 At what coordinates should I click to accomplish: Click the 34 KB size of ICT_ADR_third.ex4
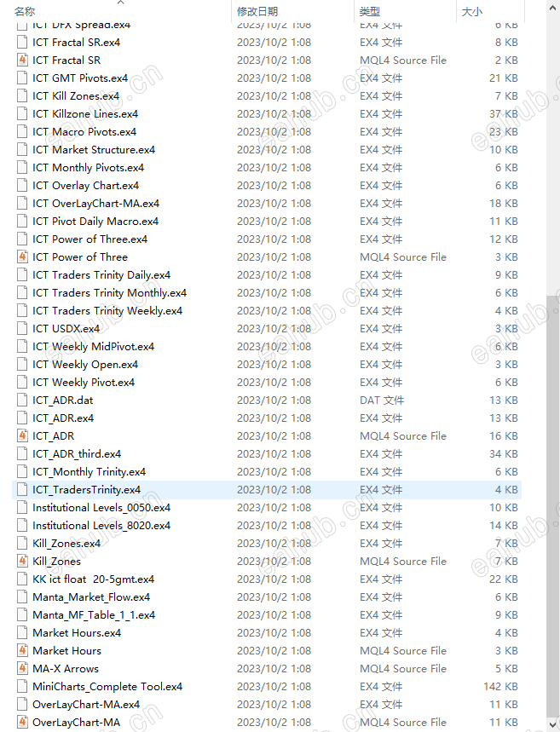(x=504, y=453)
